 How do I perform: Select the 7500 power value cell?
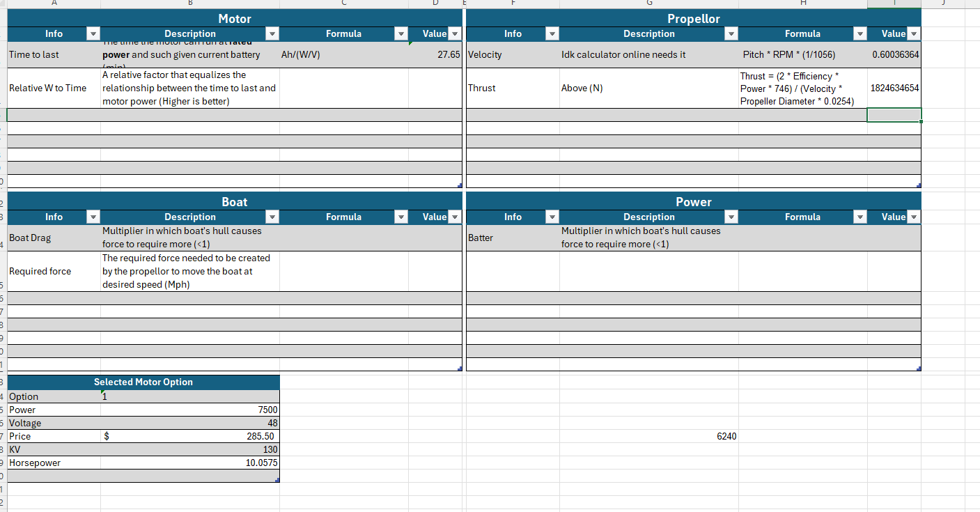[190, 410]
